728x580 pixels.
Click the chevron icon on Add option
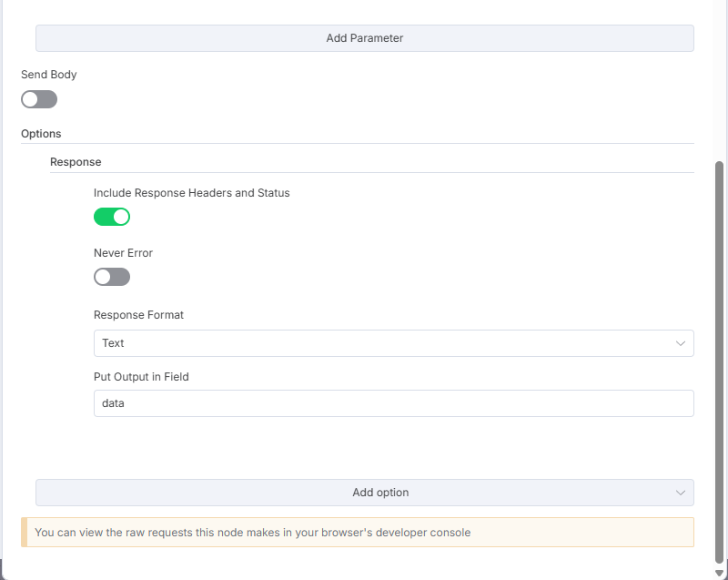[681, 493]
